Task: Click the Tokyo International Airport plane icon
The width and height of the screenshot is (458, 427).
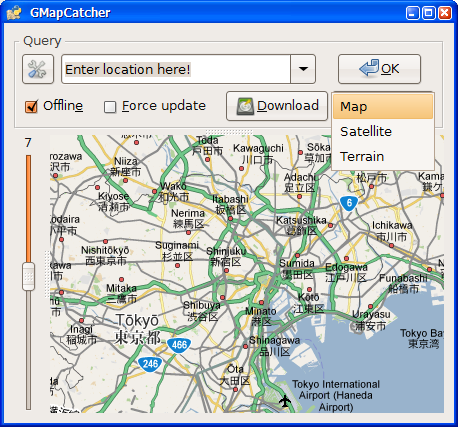Action: tap(285, 401)
